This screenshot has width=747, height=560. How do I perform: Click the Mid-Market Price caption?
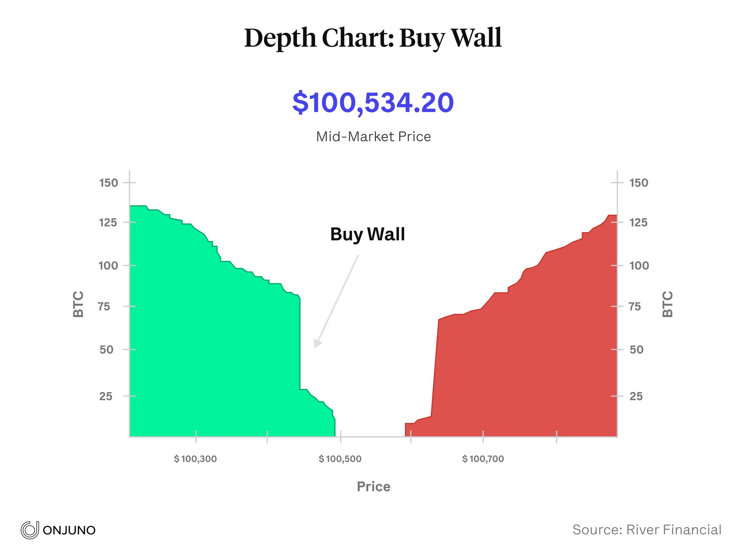tap(373, 137)
